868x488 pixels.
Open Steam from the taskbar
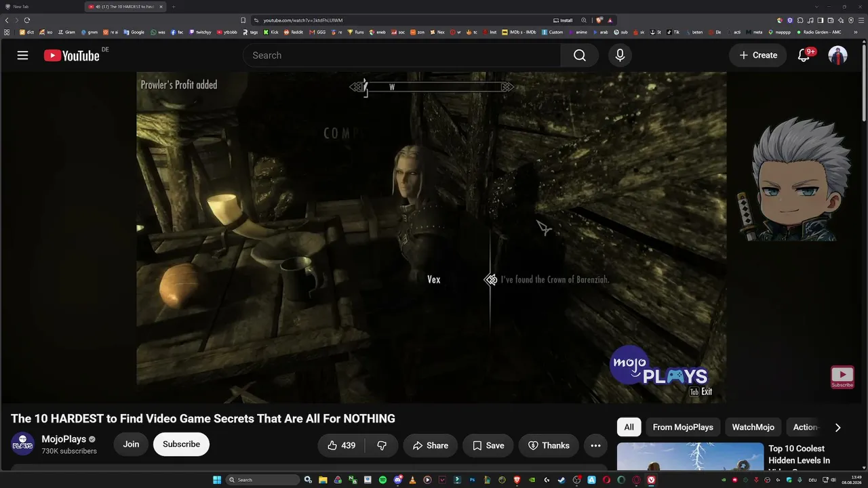(561, 480)
